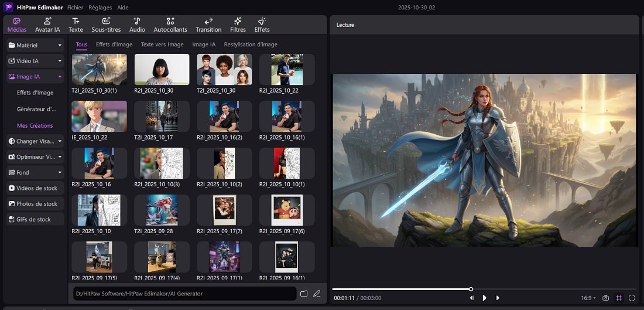The width and height of the screenshot is (644, 310).
Task: Click the playback progress slider handle
Action: (x=471, y=289)
